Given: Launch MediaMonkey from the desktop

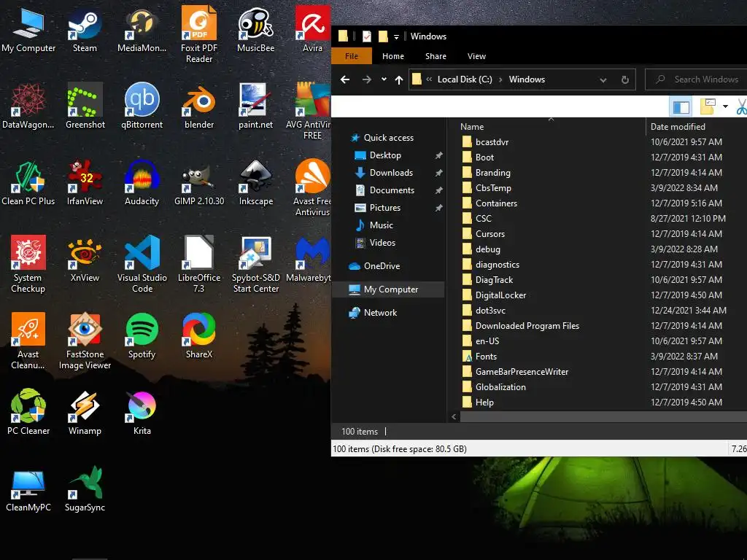Looking at the screenshot, I should (x=142, y=29).
